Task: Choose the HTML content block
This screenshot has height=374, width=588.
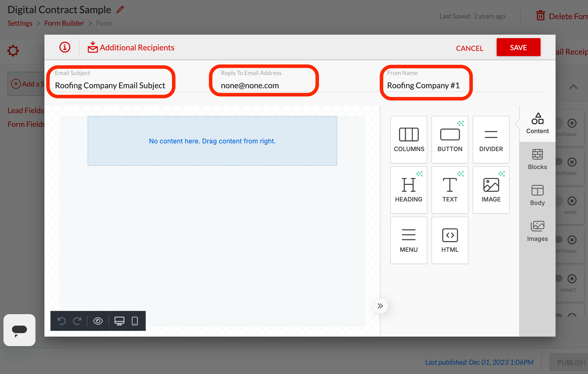Action: pos(450,240)
